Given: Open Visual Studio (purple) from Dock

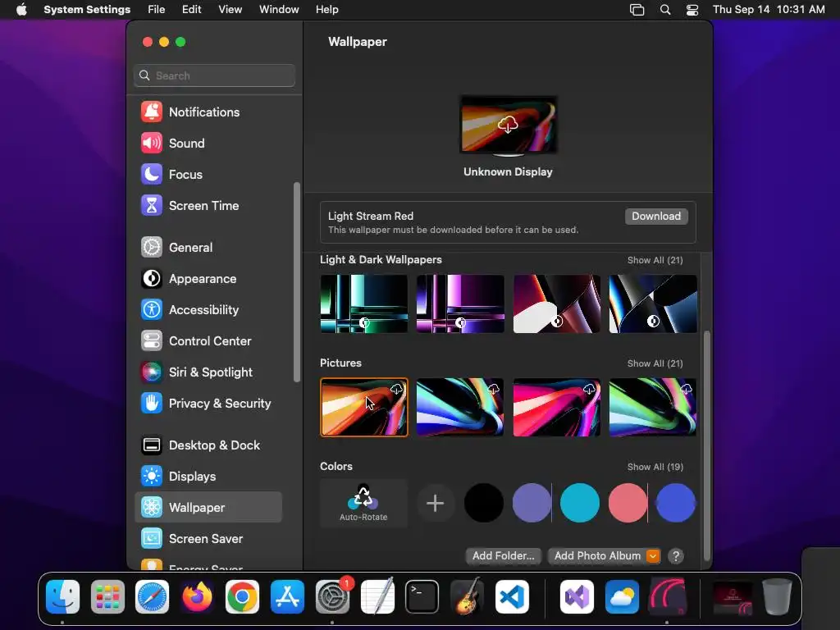Looking at the screenshot, I should 577,596.
